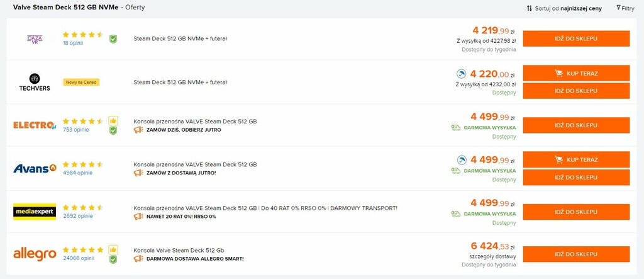Click the Oaza VR shop logo

coord(35,39)
